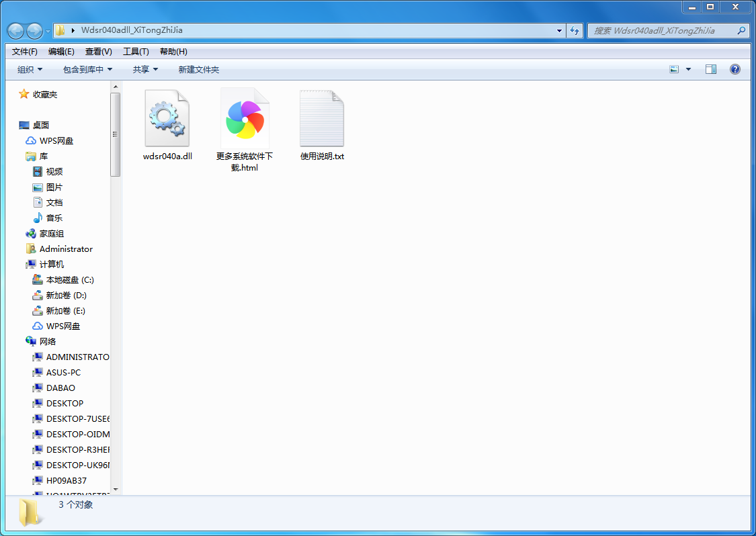
Task: Click the 新加卷 (D:) drive icon
Action: pyautogui.click(x=38, y=295)
